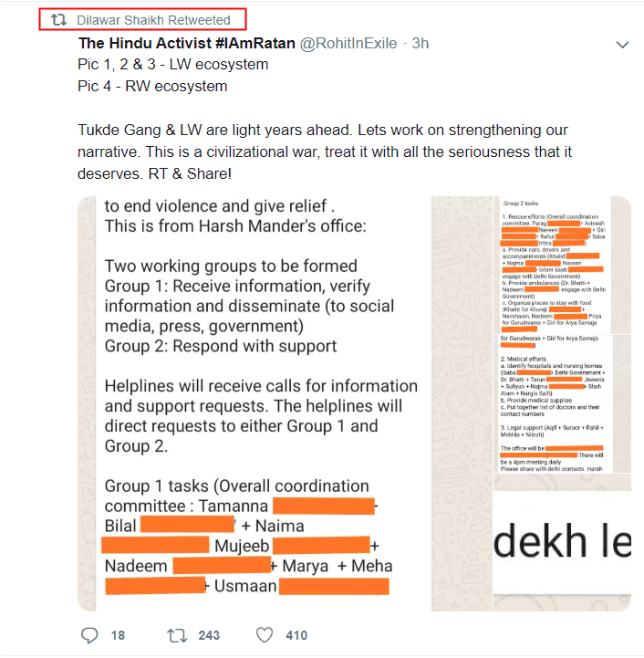Image resolution: width=644 pixels, height=658 pixels.
Task: Open the 3h timestamp permalink
Action: click(x=420, y=43)
